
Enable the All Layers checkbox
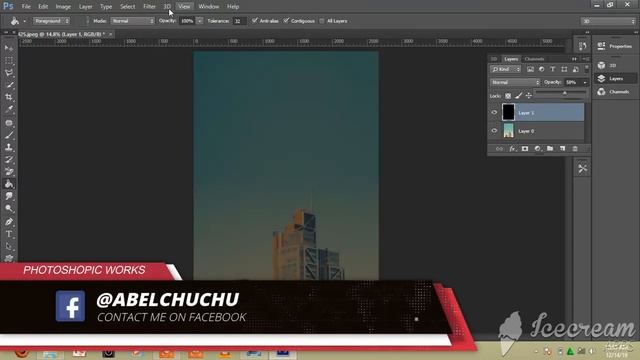coord(322,21)
